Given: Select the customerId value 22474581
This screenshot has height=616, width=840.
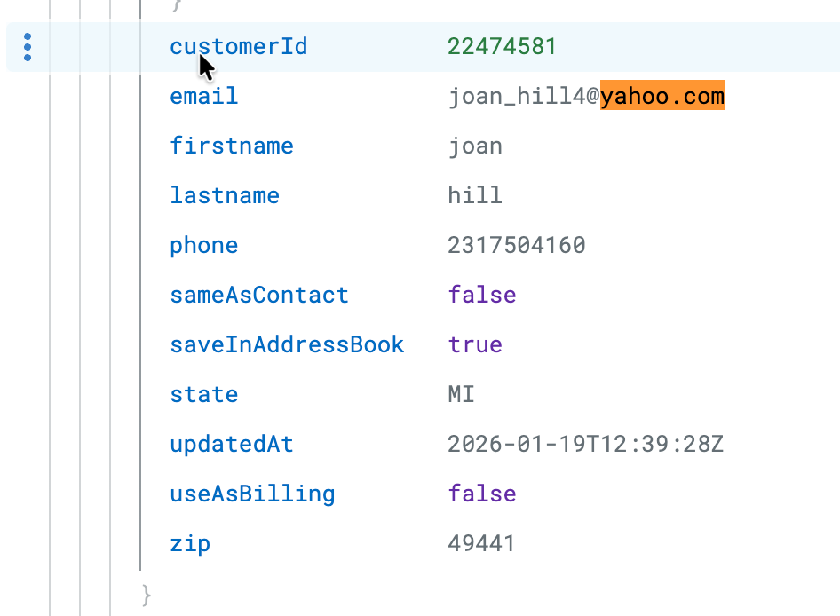Looking at the screenshot, I should coord(502,46).
